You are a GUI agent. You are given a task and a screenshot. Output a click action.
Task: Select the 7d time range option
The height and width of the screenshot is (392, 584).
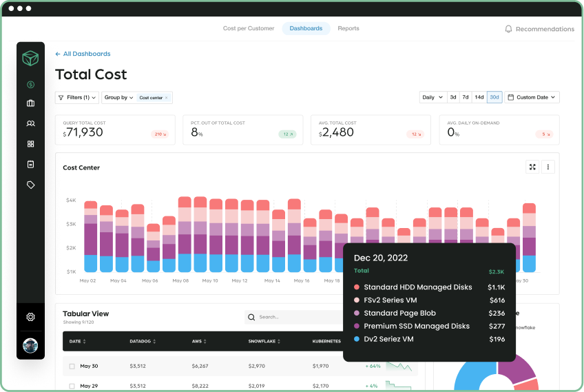point(466,97)
